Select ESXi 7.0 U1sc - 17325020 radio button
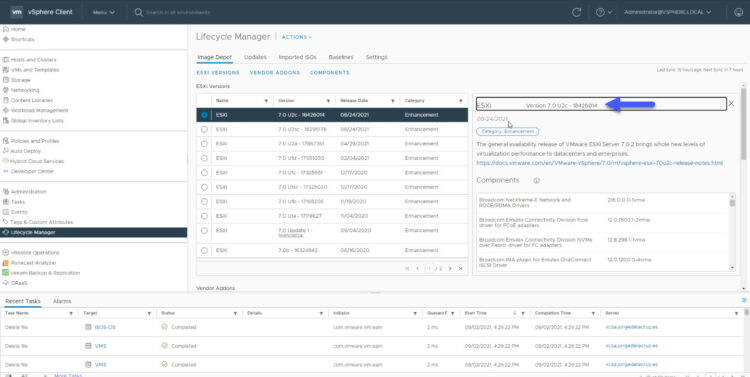The height and width of the screenshot is (377, 750). [x=204, y=187]
